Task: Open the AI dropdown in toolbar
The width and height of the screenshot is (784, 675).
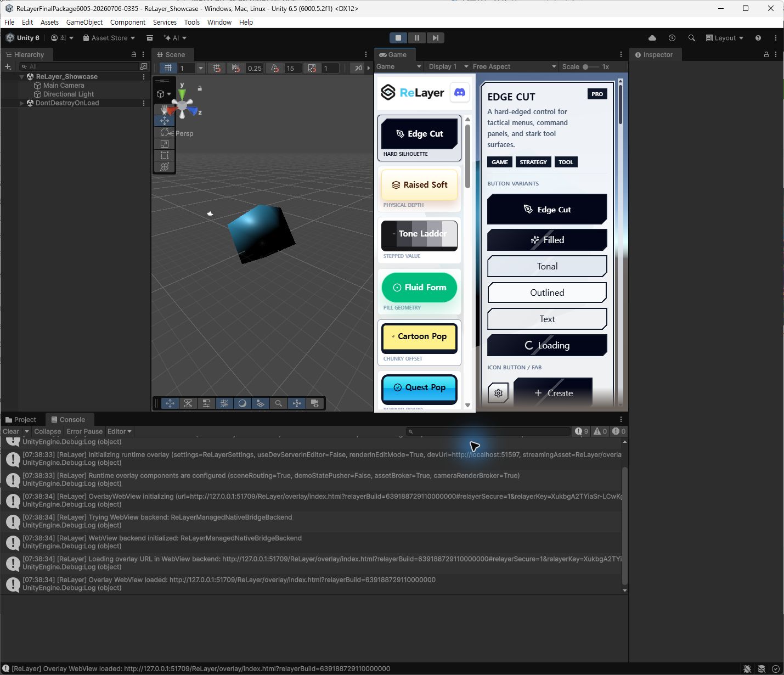Action: tap(175, 38)
